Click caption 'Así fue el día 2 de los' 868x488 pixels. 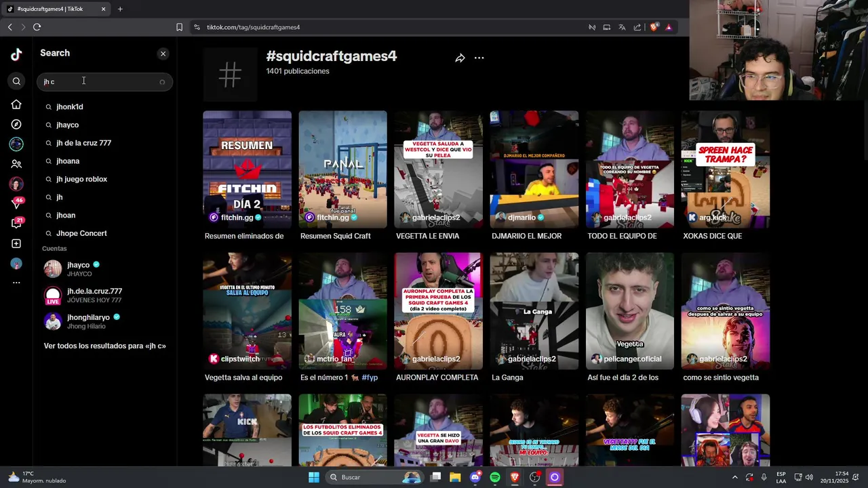tap(623, 378)
